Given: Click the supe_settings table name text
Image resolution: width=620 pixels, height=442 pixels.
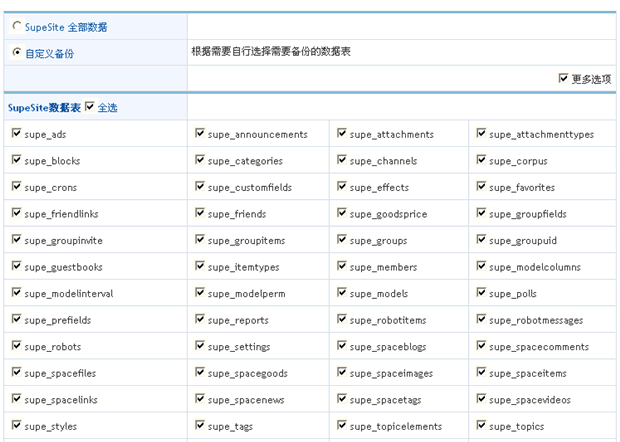Looking at the screenshot, I should point(239,347).
